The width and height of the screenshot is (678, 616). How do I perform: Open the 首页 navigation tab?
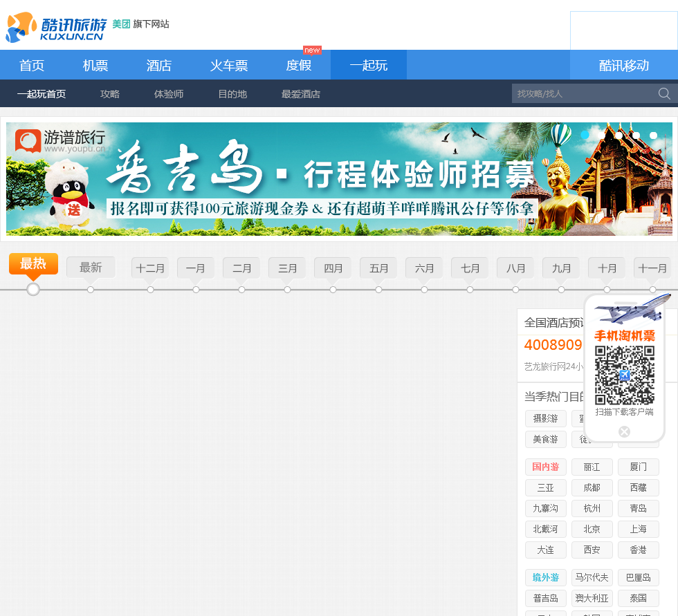pyautogui.click(x=32, y=65)
